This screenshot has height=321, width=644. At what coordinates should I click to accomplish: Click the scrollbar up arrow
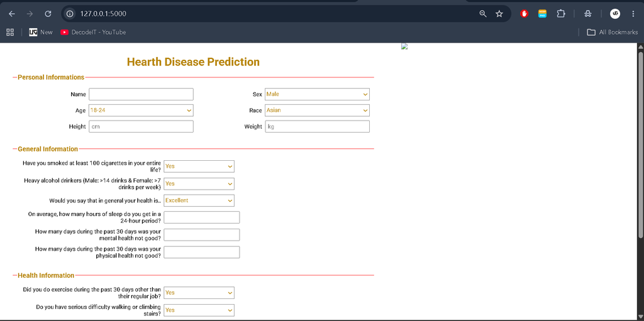point(640,46)
